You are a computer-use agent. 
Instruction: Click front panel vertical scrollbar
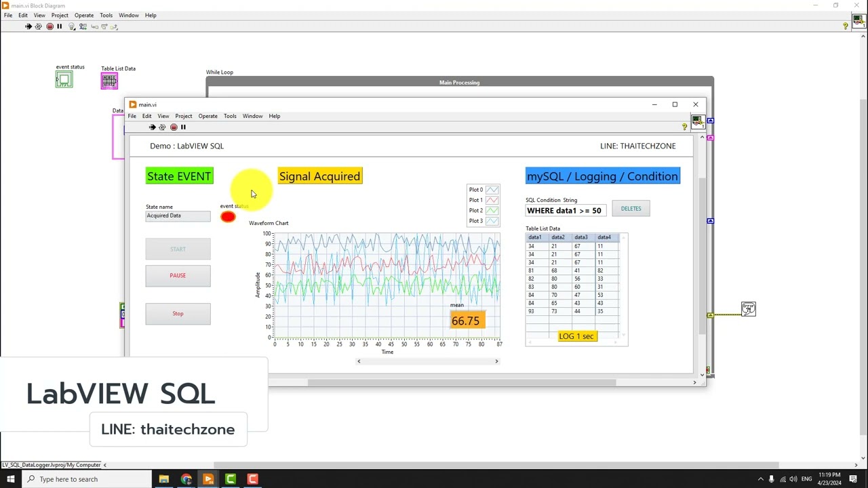pyautogui.click(x=702, y=256)
